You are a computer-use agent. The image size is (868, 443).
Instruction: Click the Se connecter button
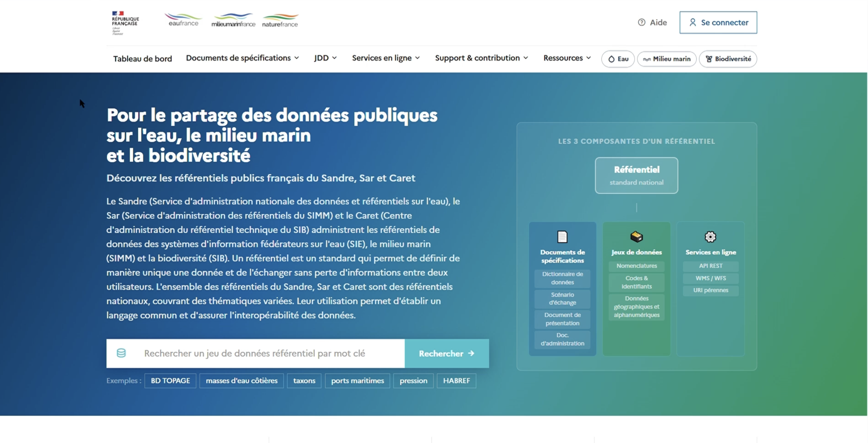(x=718, y=22)
